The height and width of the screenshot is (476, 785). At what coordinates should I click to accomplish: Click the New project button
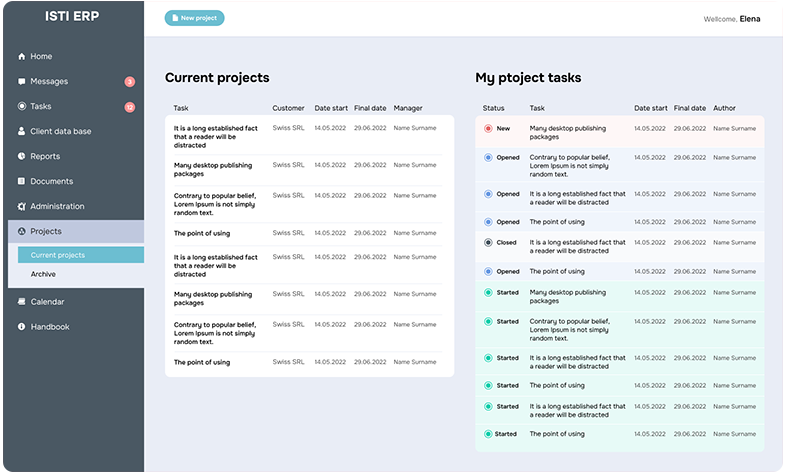pos(195,18)
